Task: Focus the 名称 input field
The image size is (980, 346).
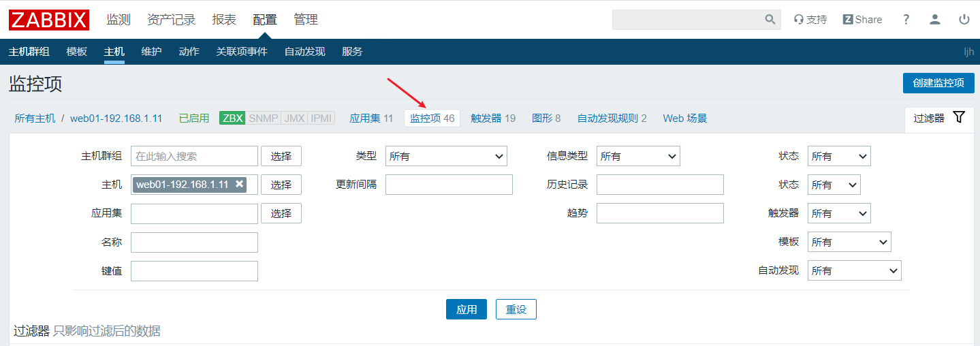Action: pos(194,242)
